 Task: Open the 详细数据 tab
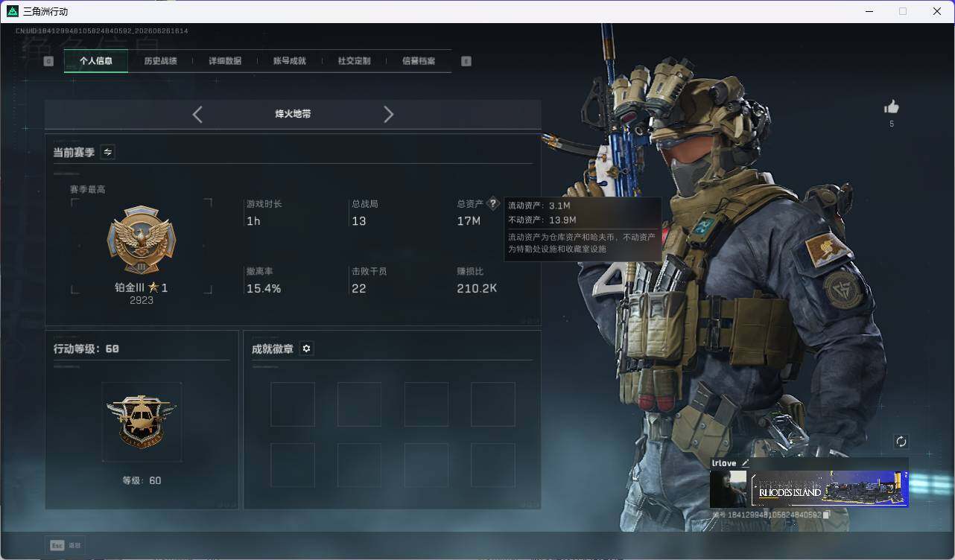click(x=225, y=61)
